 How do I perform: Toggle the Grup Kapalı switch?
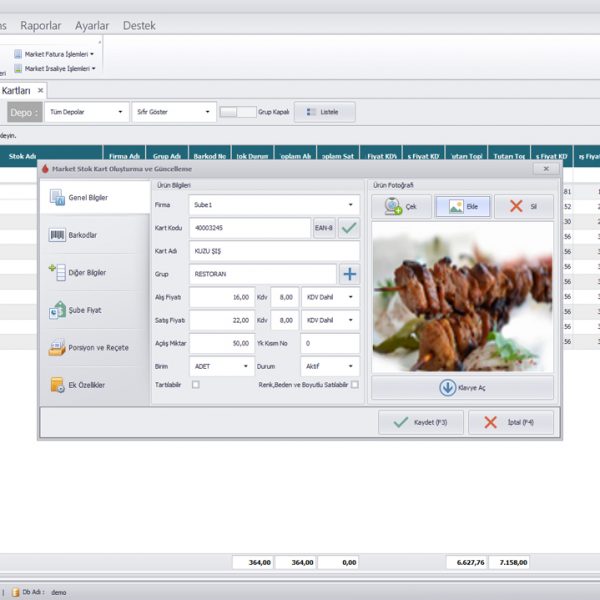pyautogui.click(x=238, y=112)
